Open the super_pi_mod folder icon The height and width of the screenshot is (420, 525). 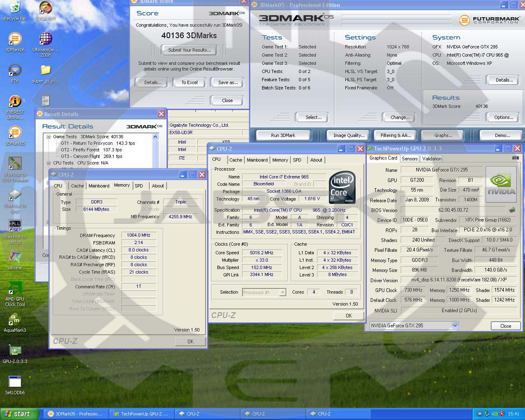[x=46, y=74]
